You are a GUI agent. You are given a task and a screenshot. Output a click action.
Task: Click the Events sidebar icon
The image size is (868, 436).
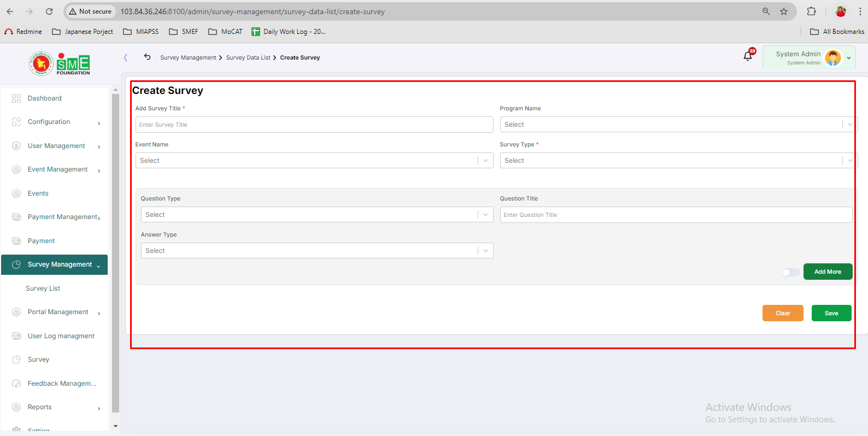point(16,193)
